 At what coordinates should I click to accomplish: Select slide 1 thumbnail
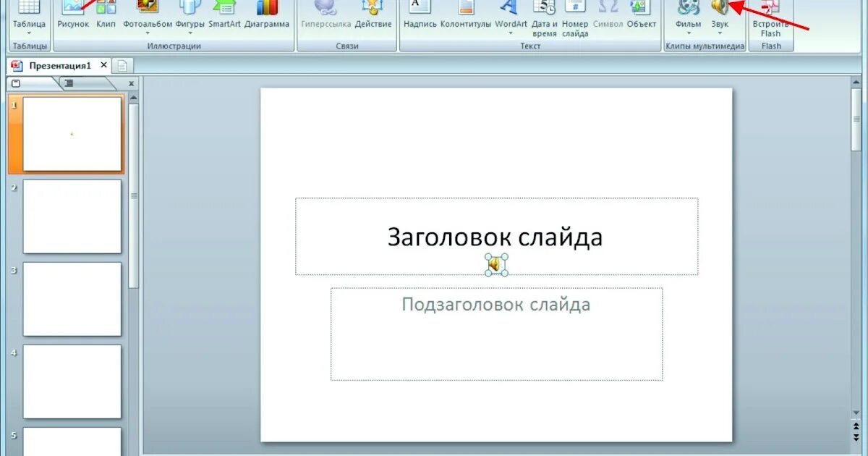[72, 134]
